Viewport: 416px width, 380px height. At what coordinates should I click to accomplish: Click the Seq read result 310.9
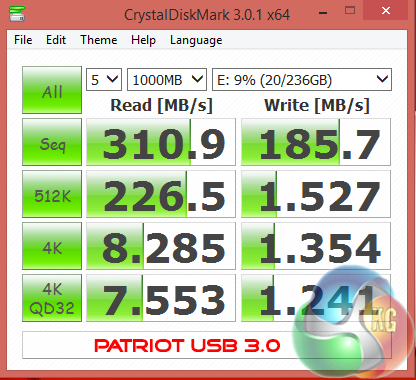point(161,142)
